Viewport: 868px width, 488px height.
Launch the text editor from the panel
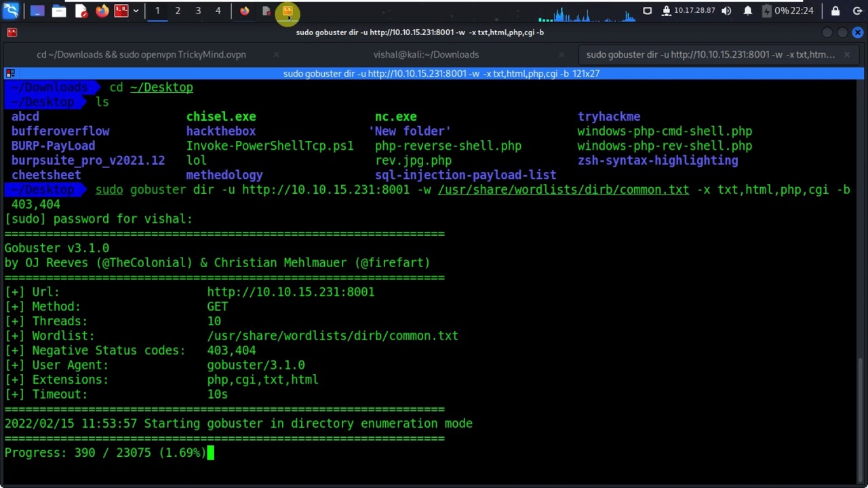pyautogui.click(x=81, y=11)
